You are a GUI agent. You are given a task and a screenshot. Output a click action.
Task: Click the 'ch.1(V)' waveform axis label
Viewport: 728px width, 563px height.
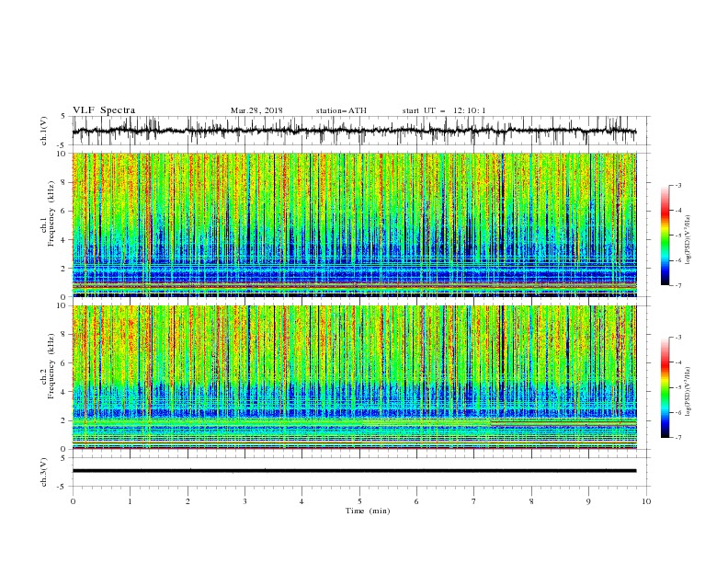44,131
